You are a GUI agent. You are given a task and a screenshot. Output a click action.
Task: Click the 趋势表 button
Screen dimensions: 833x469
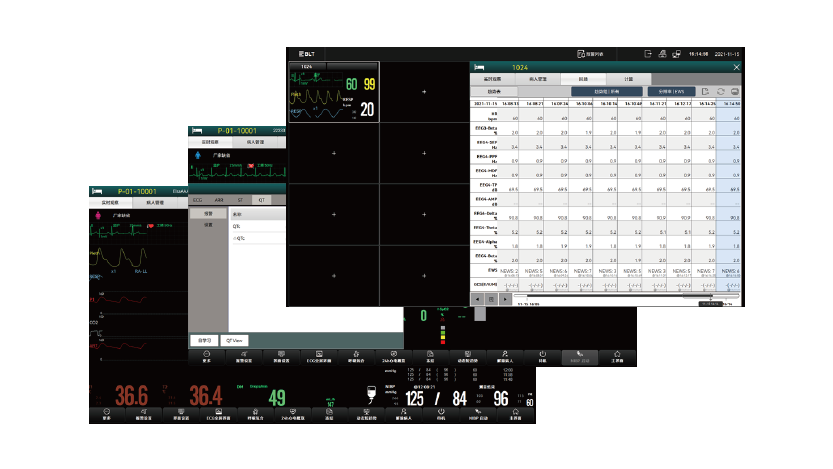coord(496,90)
